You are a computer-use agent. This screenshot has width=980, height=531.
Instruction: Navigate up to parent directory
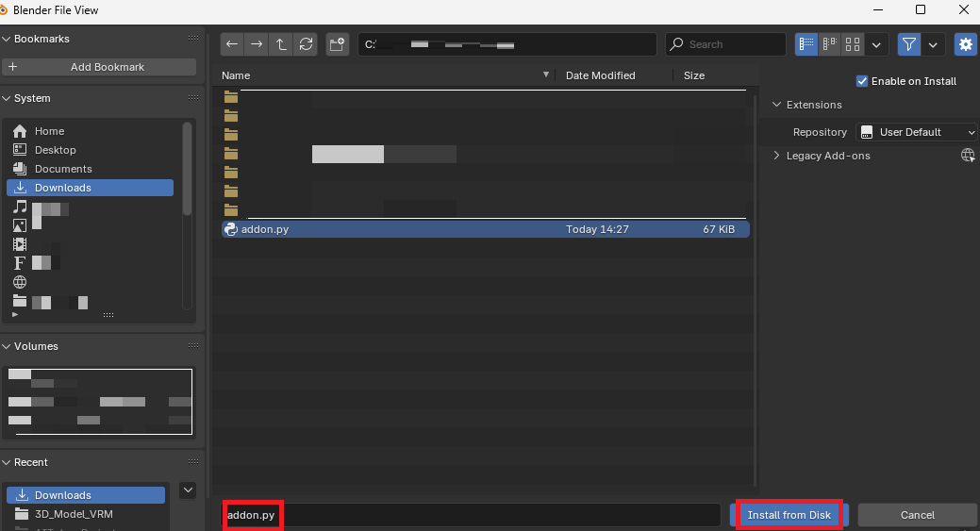[x=281, y=44]
